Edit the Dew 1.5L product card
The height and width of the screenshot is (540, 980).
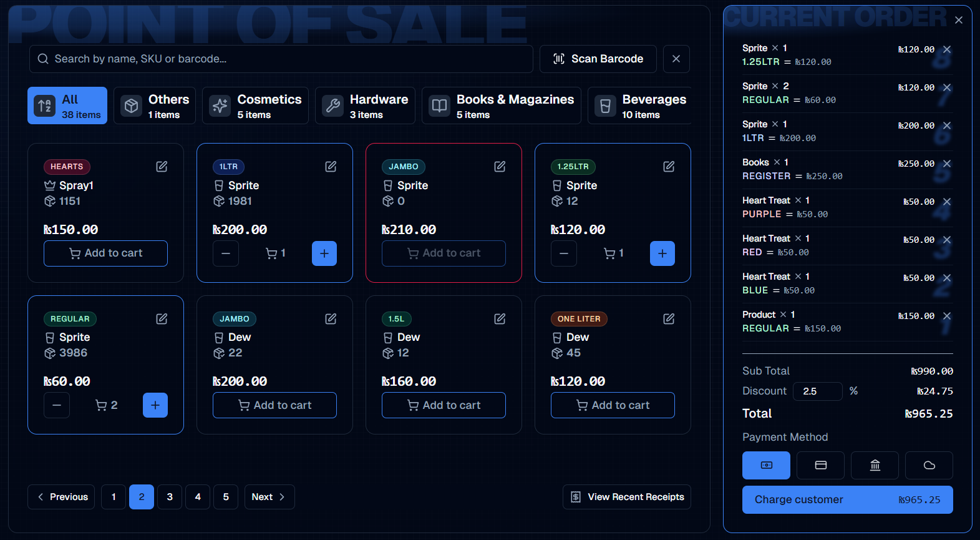(500, 319)
